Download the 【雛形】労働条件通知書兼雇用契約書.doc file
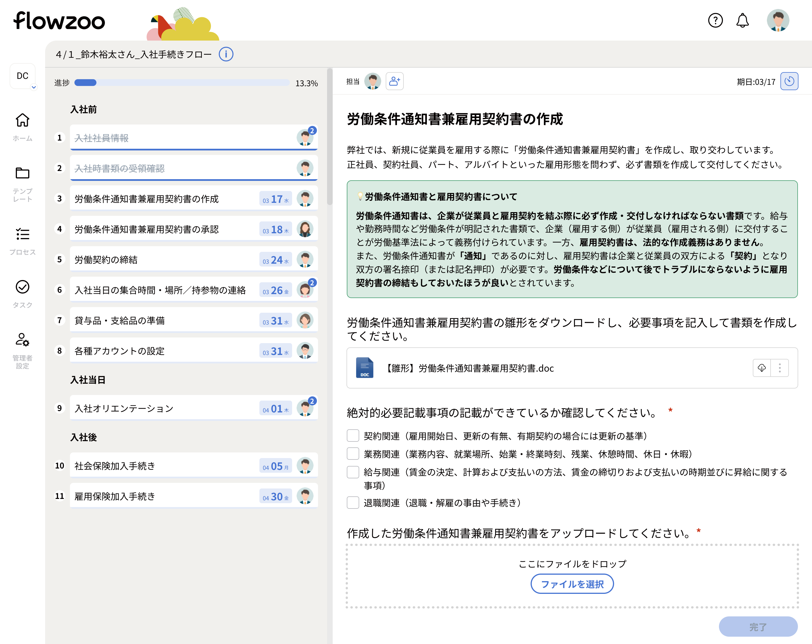 pyautogui.click(x=762, y=368)
